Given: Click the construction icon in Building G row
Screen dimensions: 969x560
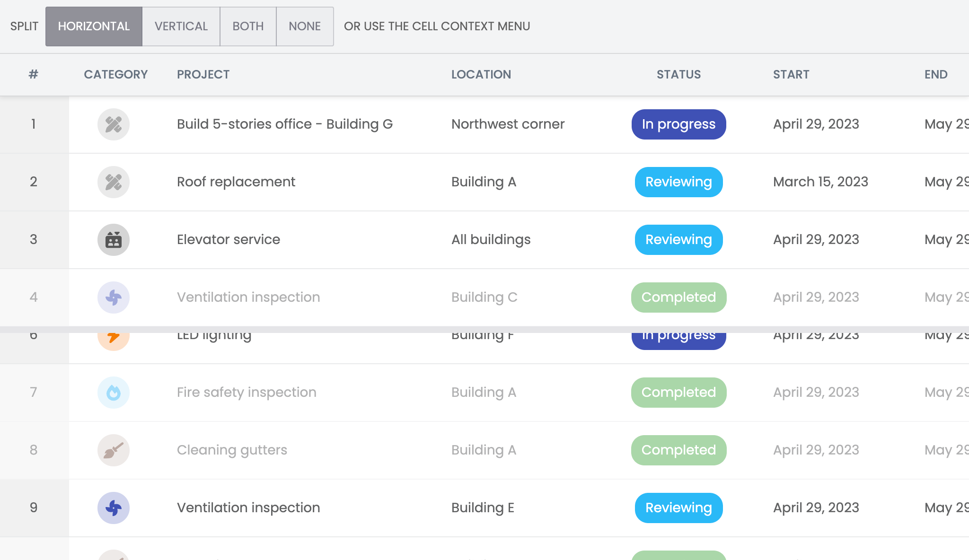Looking at the screenshot, I should tap(114, 124).
